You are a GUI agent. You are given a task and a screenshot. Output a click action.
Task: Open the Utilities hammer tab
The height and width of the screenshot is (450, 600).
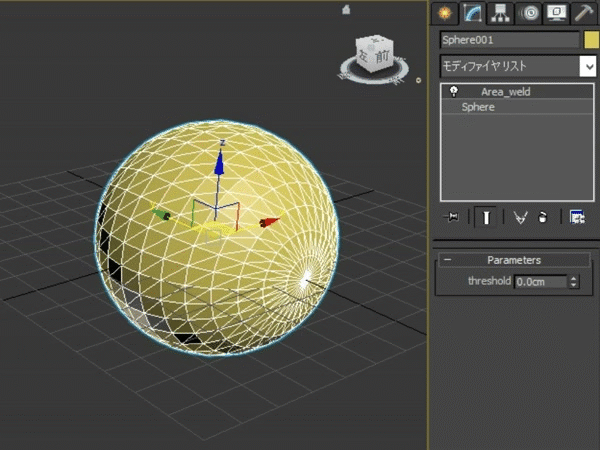584,13
